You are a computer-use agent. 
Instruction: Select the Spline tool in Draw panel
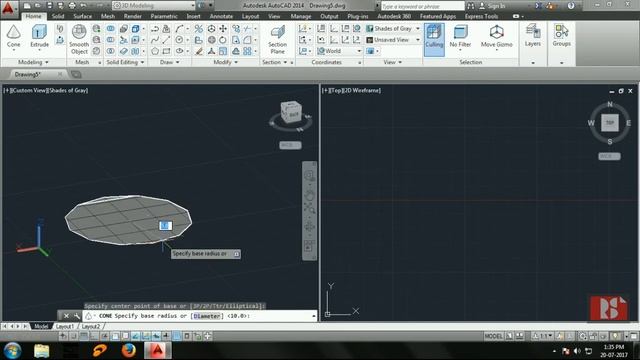coord(155,40)
